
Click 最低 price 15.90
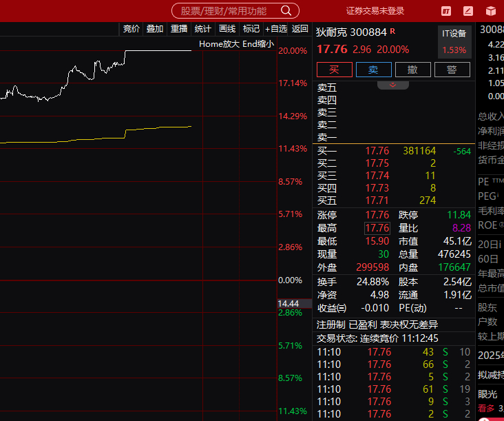pos(377,241)
